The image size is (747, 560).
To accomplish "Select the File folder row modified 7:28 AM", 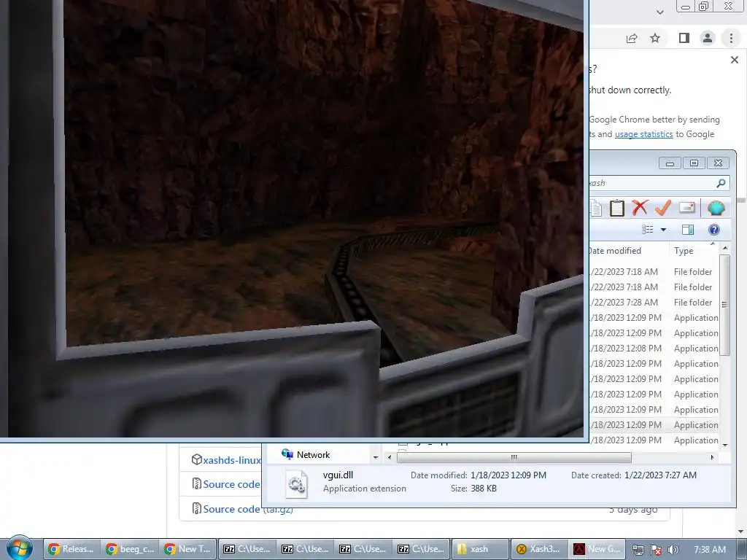I will tap(654, 303).
